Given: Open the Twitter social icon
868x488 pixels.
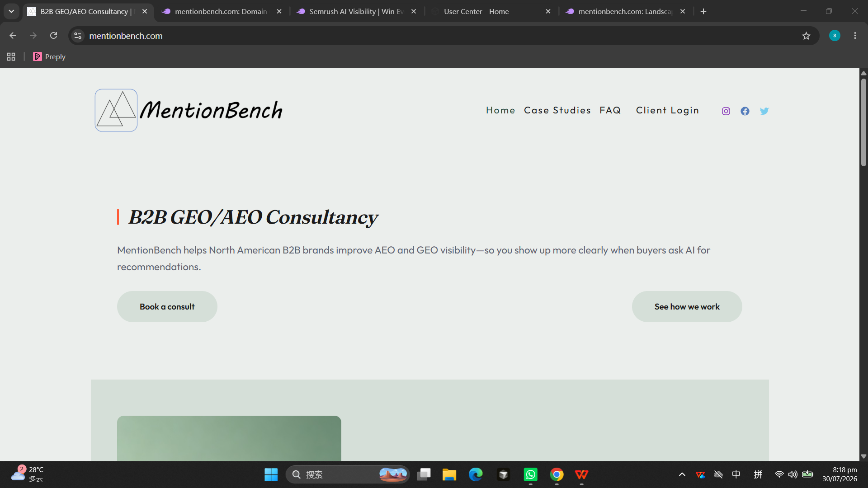Looking at the screenshot, I should (x=764, y=111).
